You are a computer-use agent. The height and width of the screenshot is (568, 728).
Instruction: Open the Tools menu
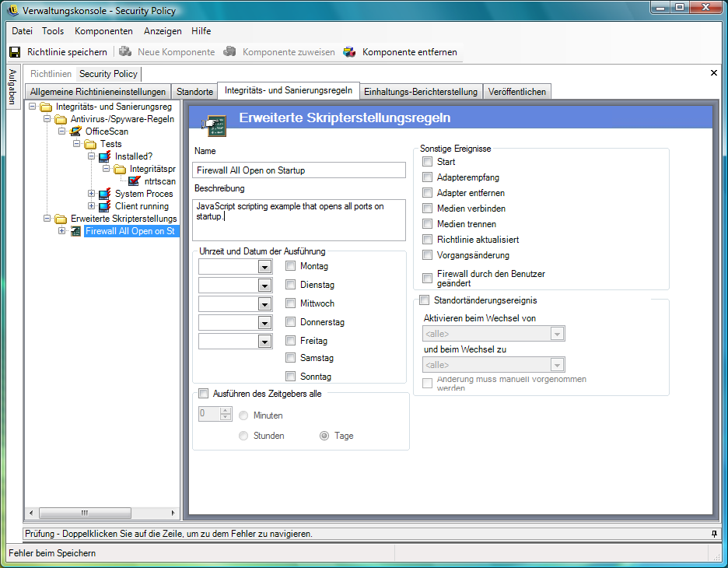(x=53, y=31)
